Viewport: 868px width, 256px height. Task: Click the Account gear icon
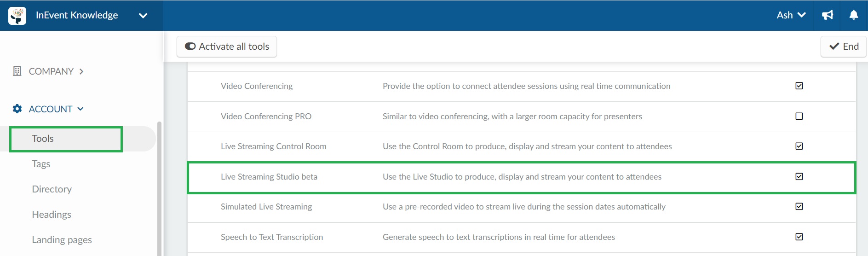click(17, 109)
